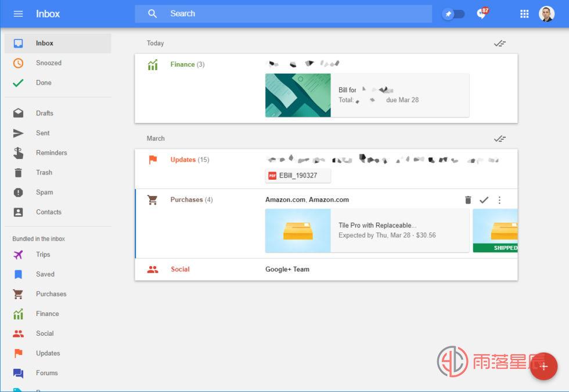Delete the Purchases bundle with trash icon

468,200
